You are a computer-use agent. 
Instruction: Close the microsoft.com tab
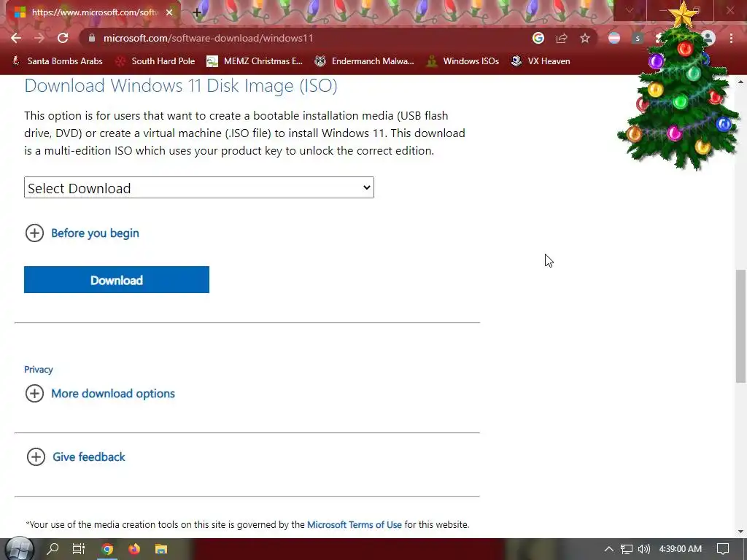(x=169, y=12)
